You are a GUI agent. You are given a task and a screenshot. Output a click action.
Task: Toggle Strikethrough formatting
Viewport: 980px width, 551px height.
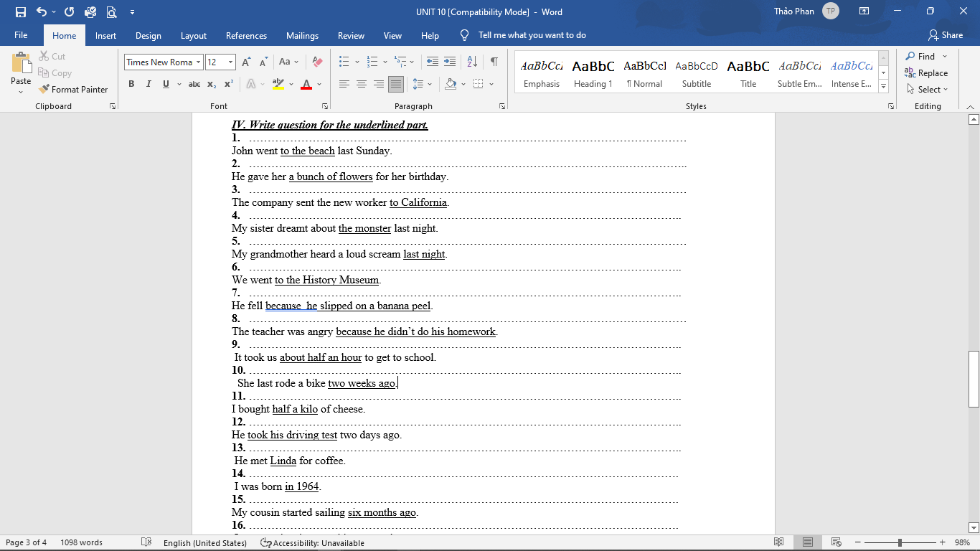[194, 84]
